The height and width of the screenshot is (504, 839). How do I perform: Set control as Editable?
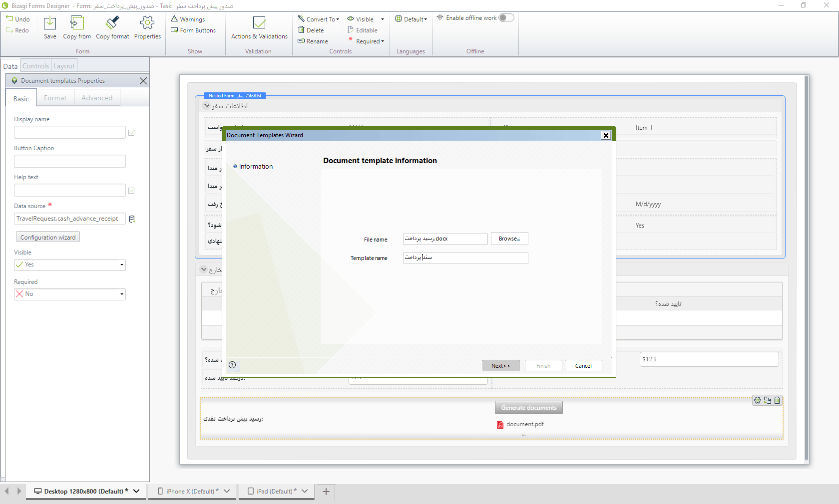point(363,30)
